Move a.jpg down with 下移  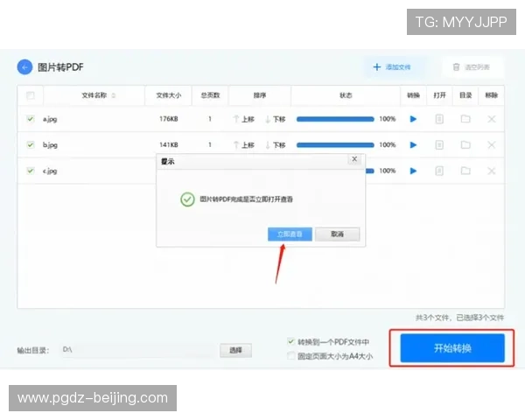[x=276, y=119]
